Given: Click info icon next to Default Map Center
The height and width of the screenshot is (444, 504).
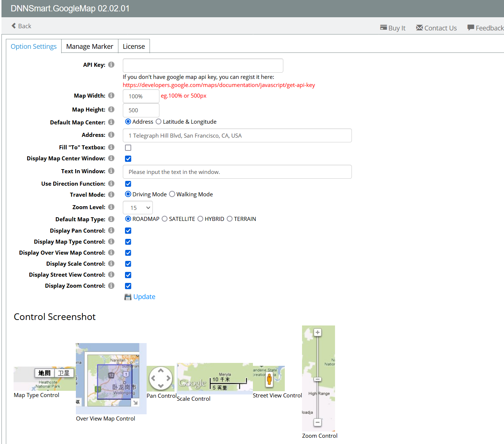Looking at the screenshot, I should click(x=111, y=122).
